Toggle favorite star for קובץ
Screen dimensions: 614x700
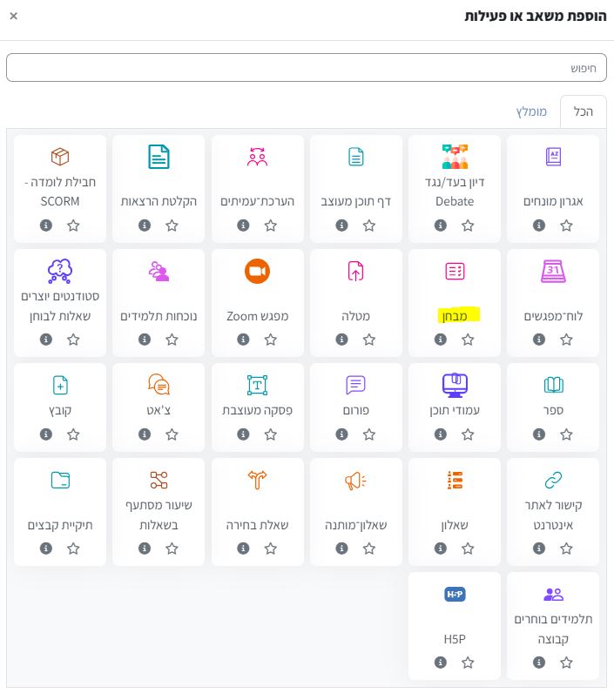click(x=73, y=434)
